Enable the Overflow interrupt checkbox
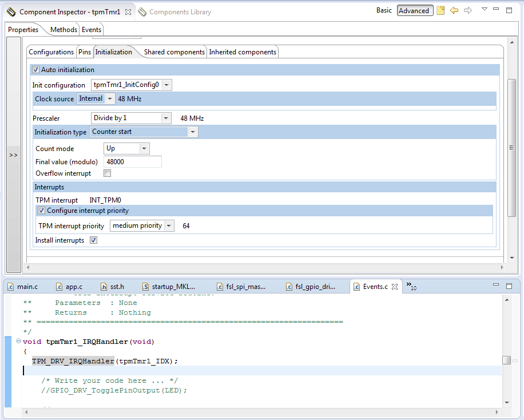The height and width of the screenshot is (420, 524). tap(108, 173)
